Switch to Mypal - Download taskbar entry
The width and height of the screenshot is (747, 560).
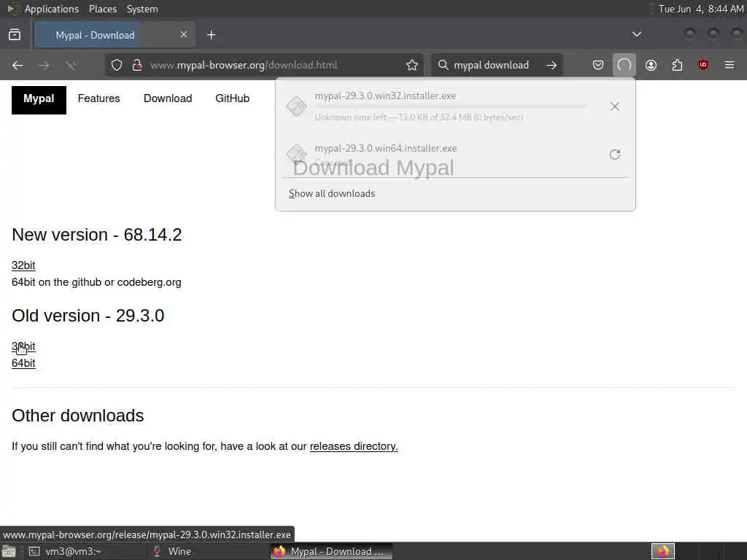click(x=331, y=551)
